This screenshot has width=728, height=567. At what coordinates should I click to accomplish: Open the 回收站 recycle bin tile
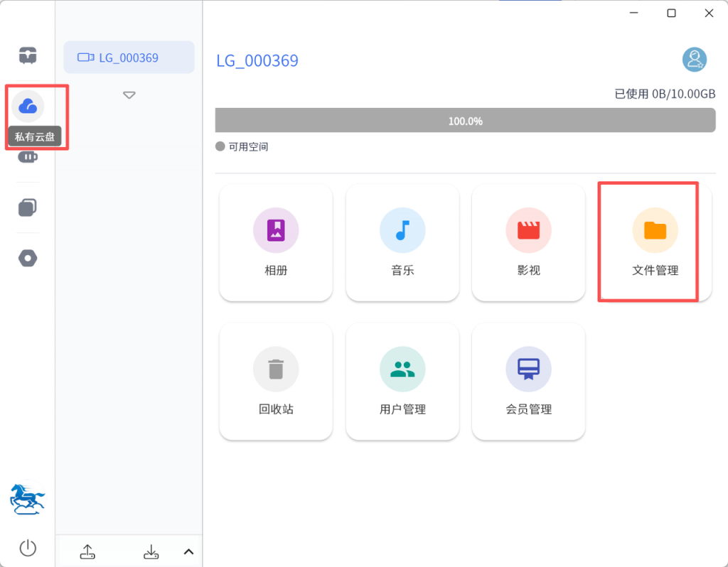point(276,382)
